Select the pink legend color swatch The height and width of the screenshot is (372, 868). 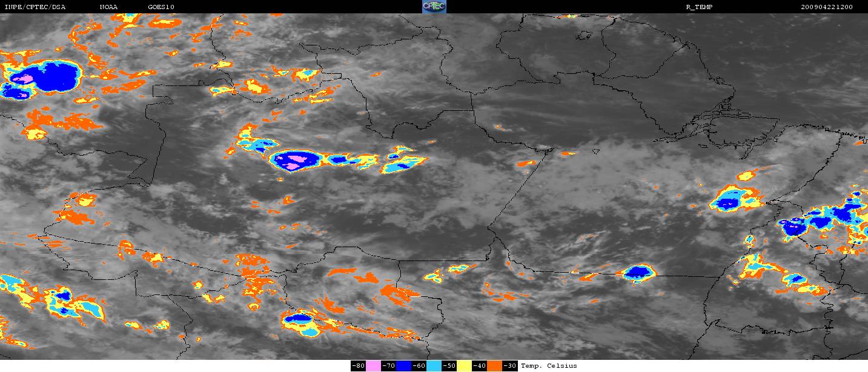[x=373, y=366]
